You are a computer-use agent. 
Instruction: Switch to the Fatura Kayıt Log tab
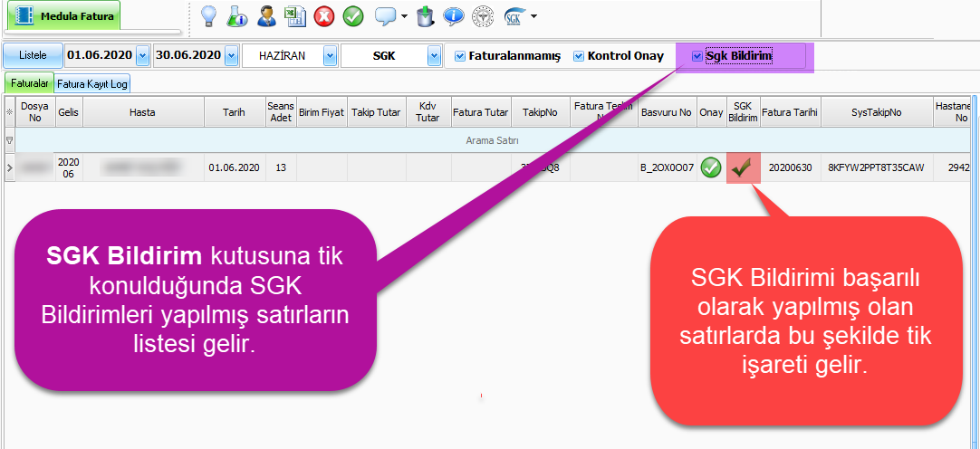coord(91,83)
